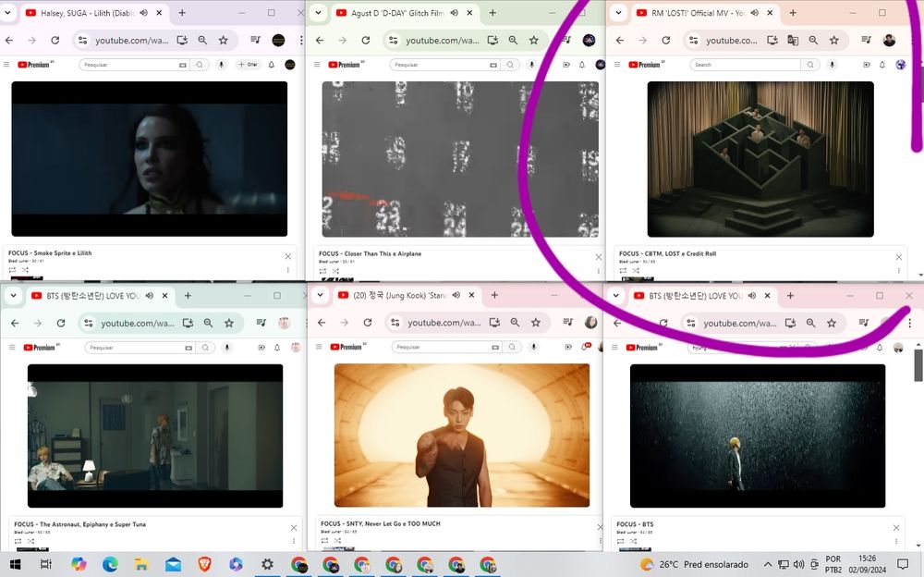The width and height of the screenshot is (924, 577).
Task: Close 'FOCUS - CBTM, LOST e Credit Roll' playlist panel
Action: (899, 257)
